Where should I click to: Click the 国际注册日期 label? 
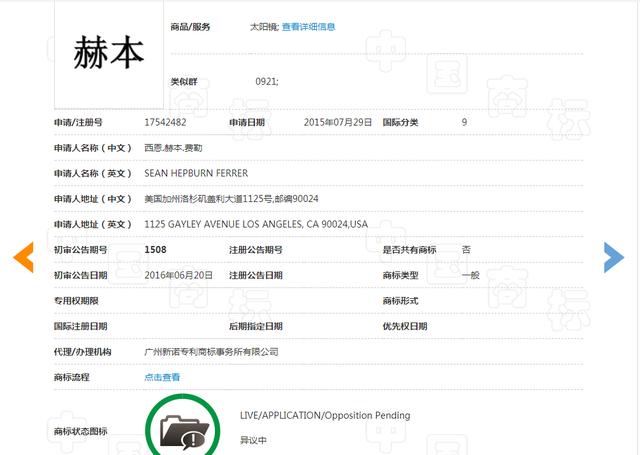[x=80, y=326]
